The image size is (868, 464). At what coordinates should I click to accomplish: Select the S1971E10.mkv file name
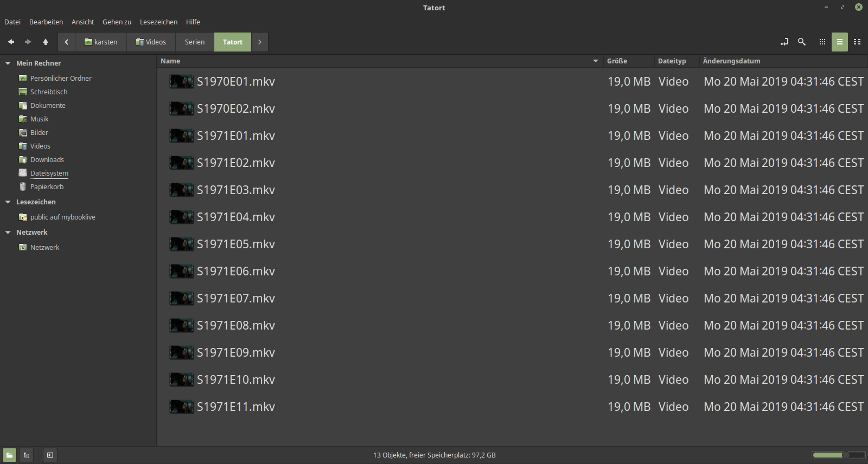(236, 379)
